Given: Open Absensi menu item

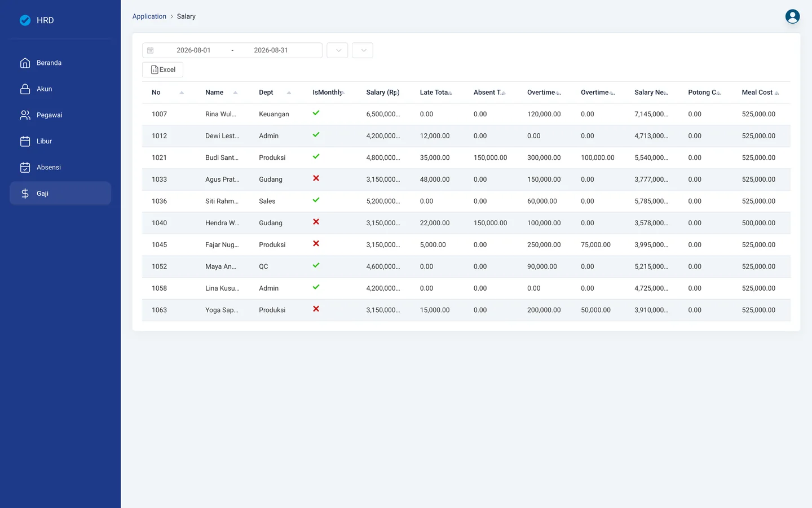Looking at the screenshot, I should pos(60,167).
